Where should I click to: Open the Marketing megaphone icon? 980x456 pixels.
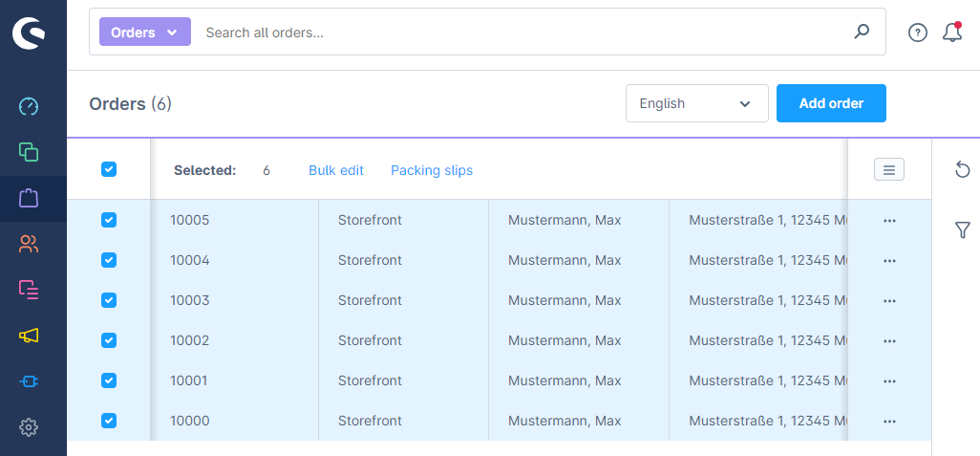coord(29,336)
